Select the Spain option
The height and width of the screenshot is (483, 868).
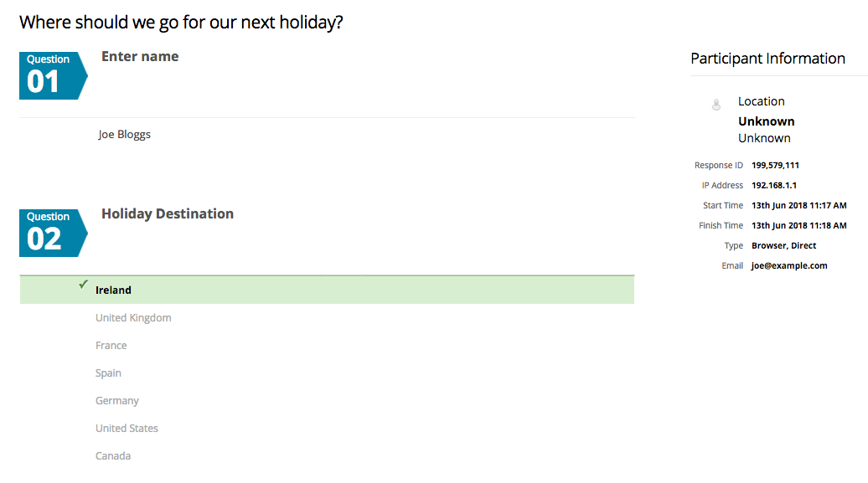[108, 373]
